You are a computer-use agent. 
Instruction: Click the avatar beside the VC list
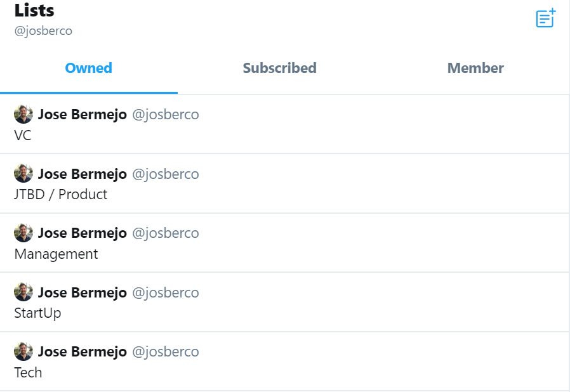click(23, 115)
